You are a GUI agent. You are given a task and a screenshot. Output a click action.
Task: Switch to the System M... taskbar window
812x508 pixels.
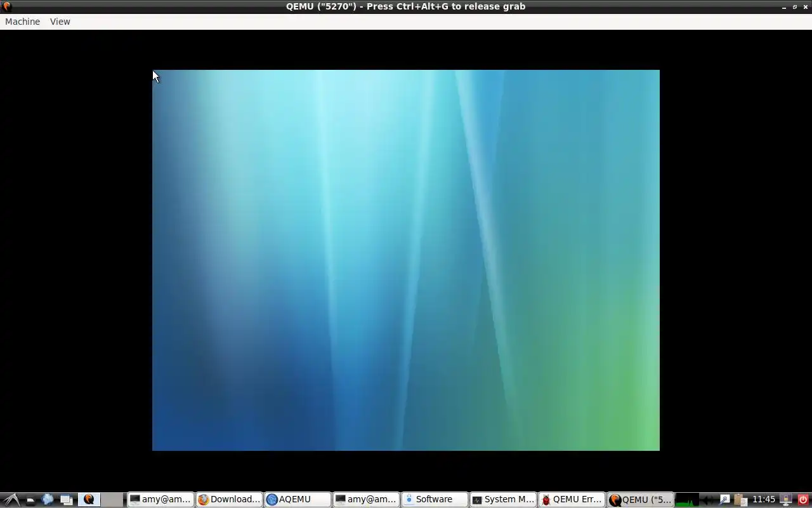click(x=503, y=500)
